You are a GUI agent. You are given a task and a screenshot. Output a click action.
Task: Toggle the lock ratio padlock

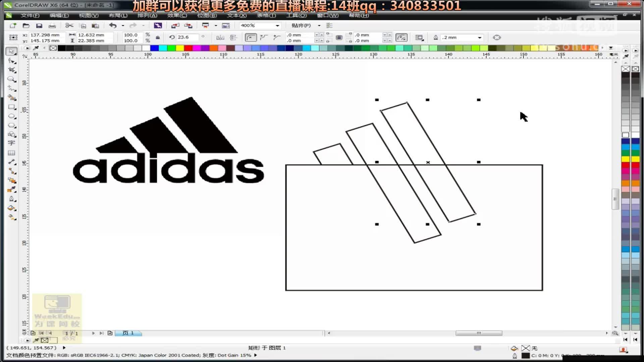coord(158,38)
